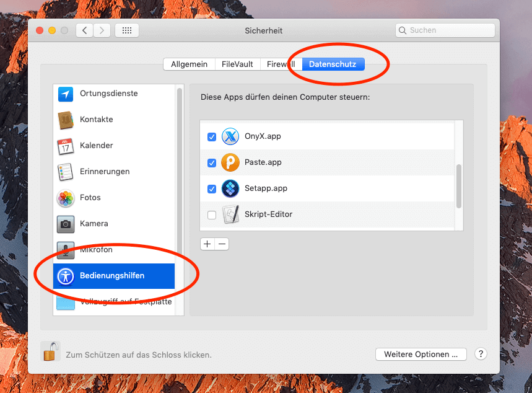Click the Setapp.app icon in list

(x=230, y=188)
